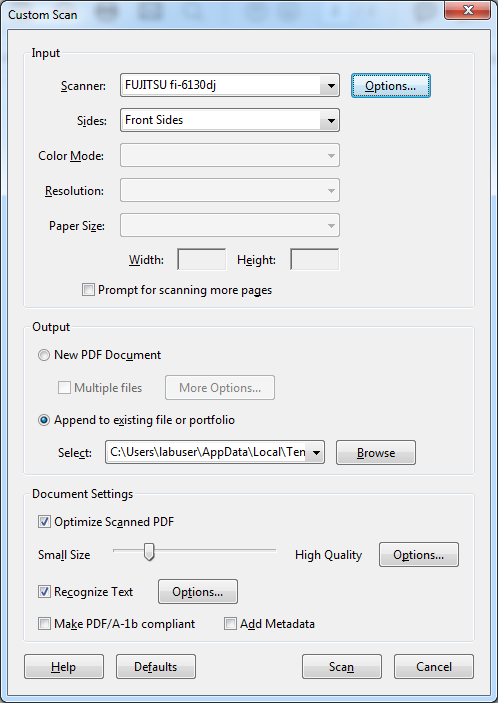
Task: Open Options beside the High Quality slider
Action: click(419, 555)
